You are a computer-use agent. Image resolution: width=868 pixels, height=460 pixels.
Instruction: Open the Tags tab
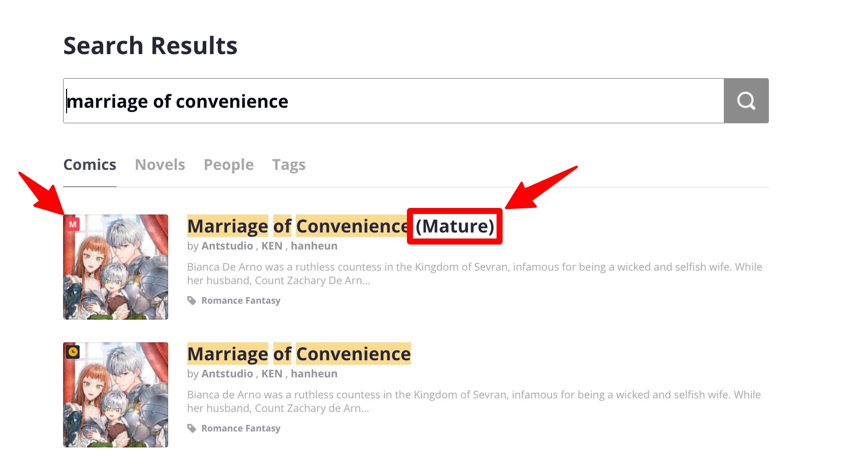tap(289, 165)
